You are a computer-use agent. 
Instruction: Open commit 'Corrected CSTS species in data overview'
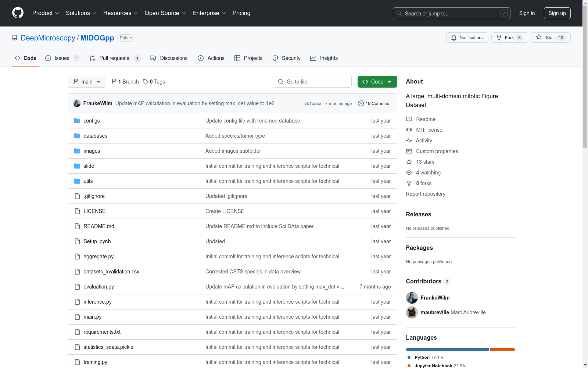[x=253, y=272]
